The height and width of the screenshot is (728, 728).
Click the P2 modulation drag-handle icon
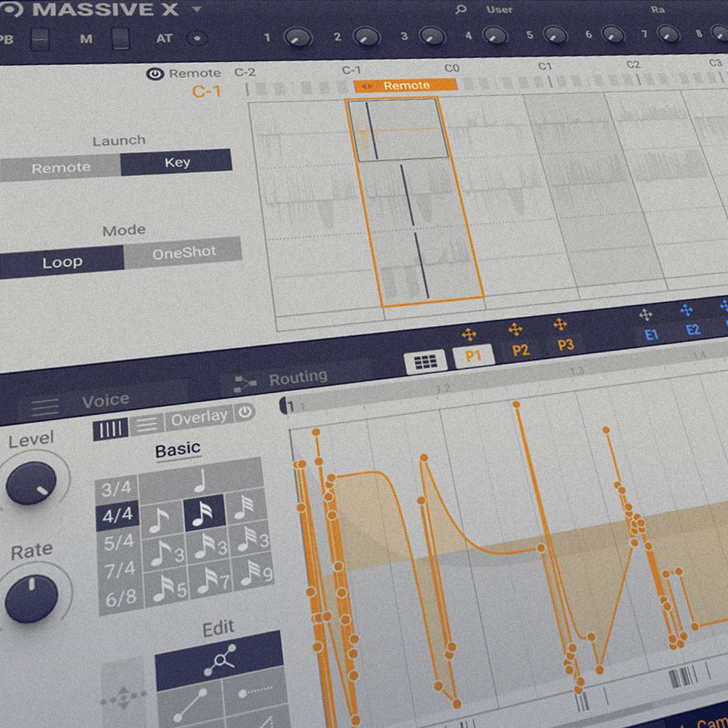(515, 329)
